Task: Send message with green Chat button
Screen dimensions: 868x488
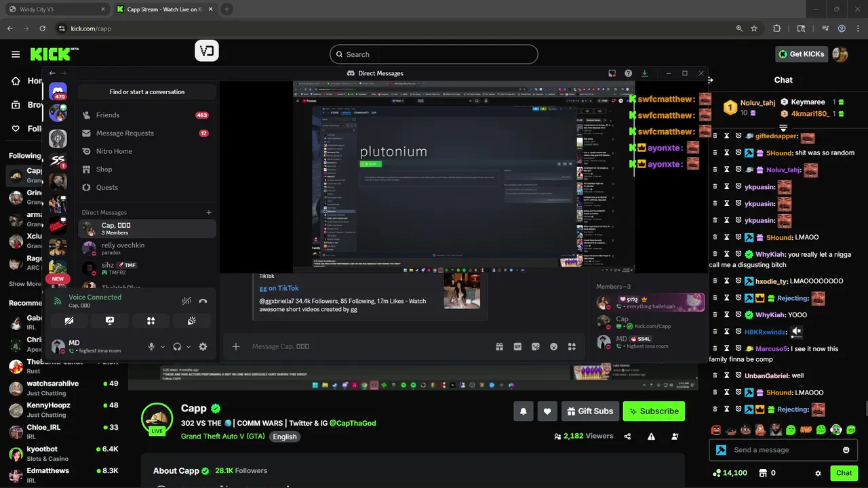Action: click(844, 473)
